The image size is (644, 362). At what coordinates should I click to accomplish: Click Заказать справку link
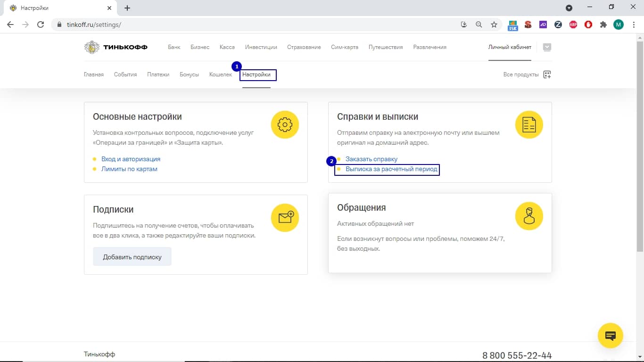(x=372, y=159)
